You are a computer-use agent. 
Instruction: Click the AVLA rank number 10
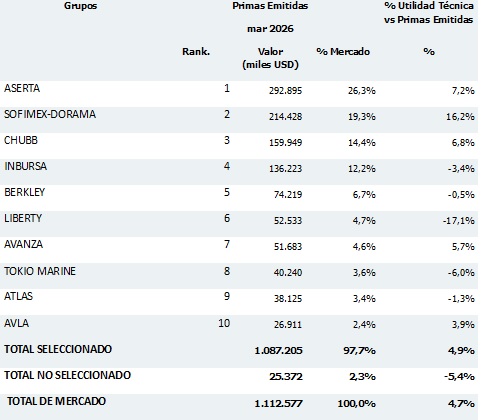coord(224,323)
